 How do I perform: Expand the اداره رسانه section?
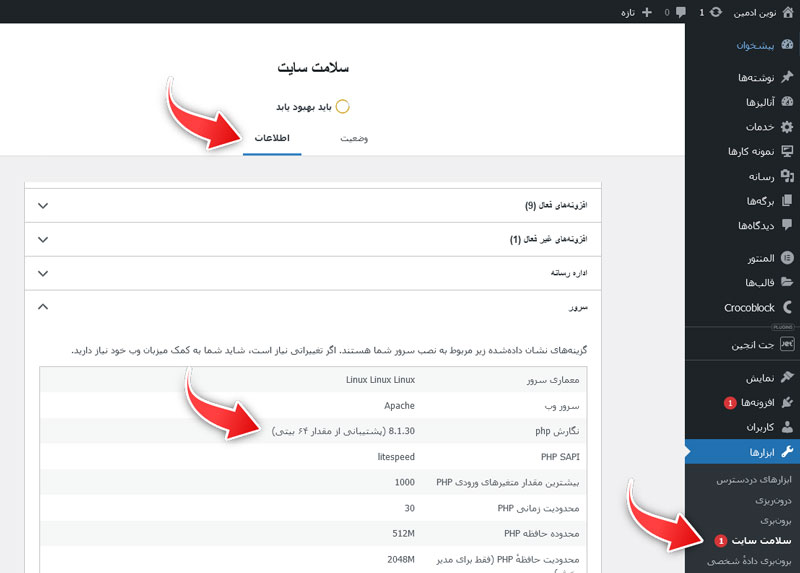tap(313, 273)
